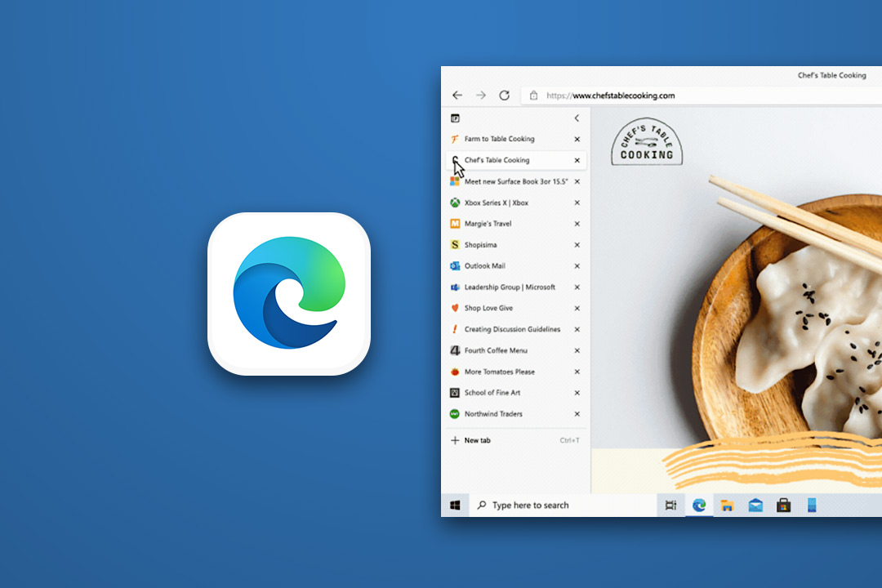This screenshot has height=588, width=882.
Task: Close the Outlook Mail tab
Action: [577, 265]
